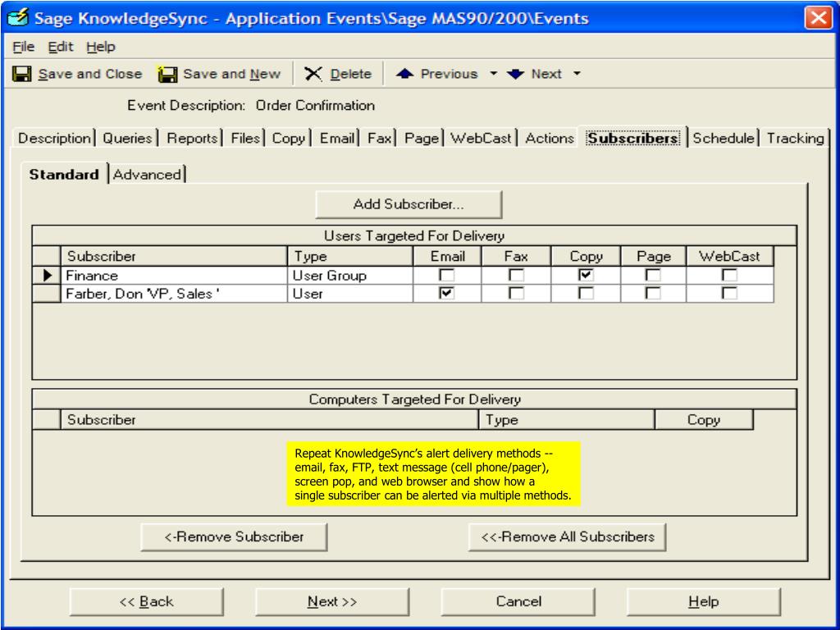The height and width of the screenshot is (630, 840).
Task: Switch to the Page tab
Action: (422, 138)
